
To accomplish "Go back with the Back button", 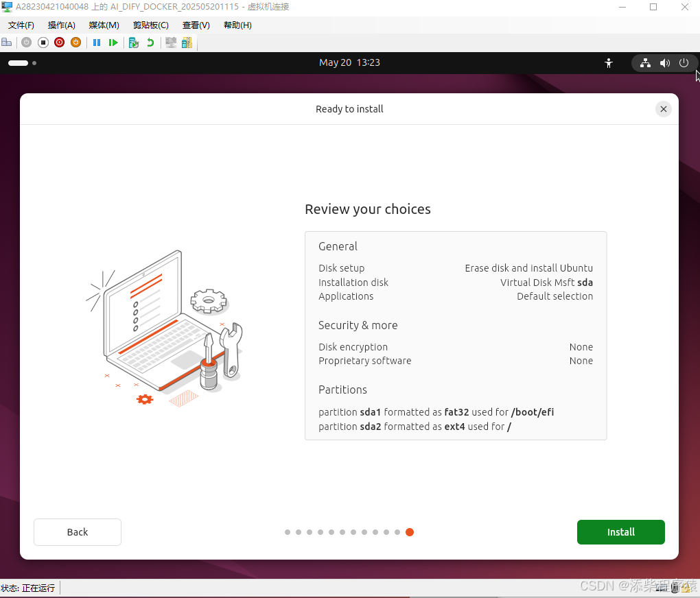I will click(x=78, y=532).
